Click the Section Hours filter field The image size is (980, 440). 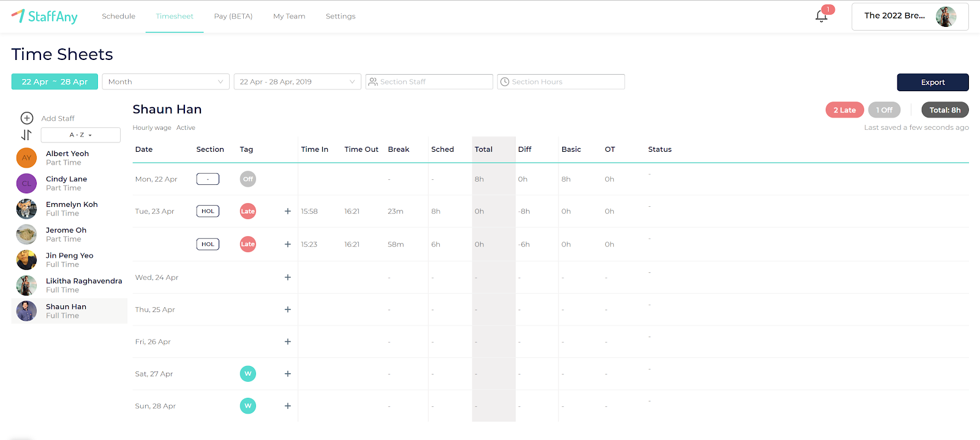tap(561, 81)
